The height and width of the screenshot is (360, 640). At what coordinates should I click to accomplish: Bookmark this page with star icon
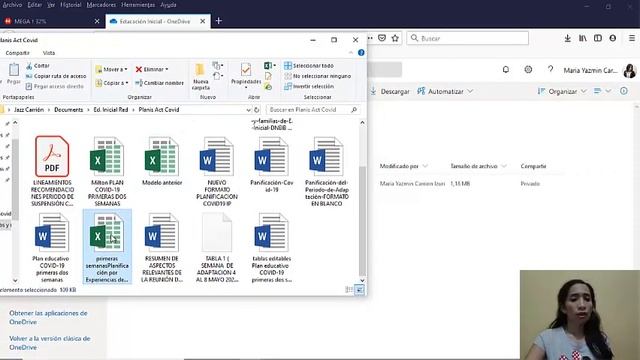pos(395,38)
